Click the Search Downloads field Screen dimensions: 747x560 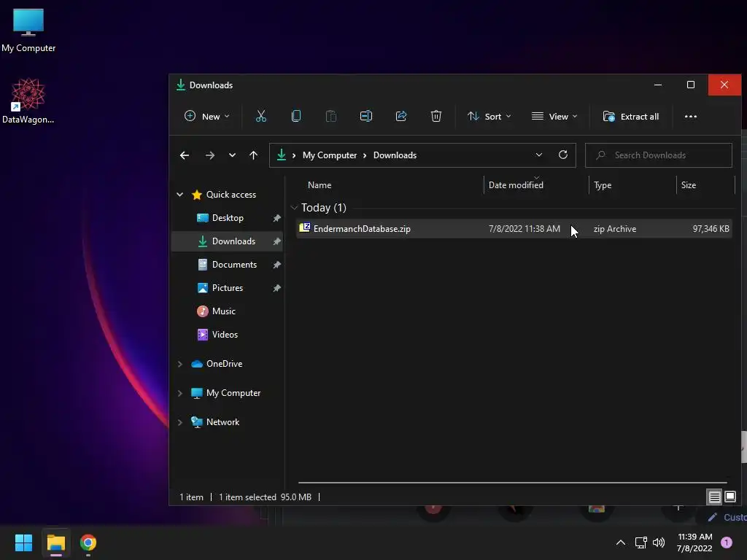click(659, 155)
